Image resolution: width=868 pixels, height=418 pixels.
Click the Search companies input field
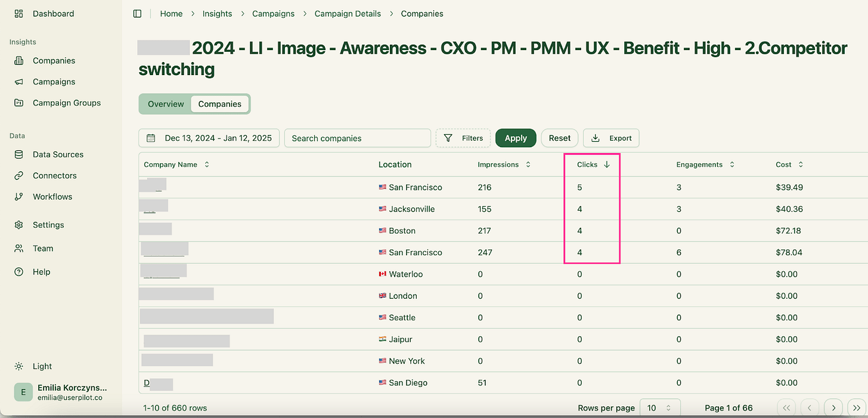[357, 138]
